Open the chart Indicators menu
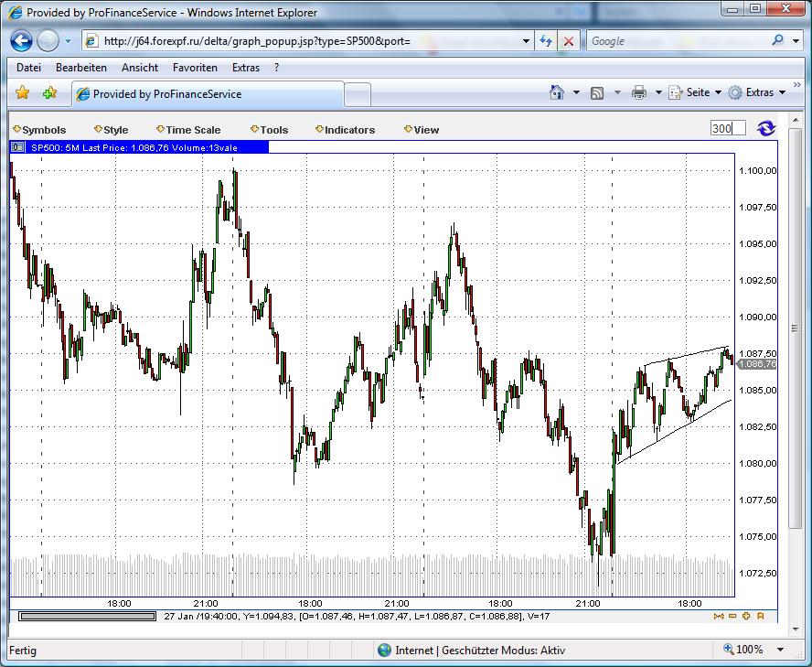The height and width of the screenshot is (667, 812). point(345,130)
